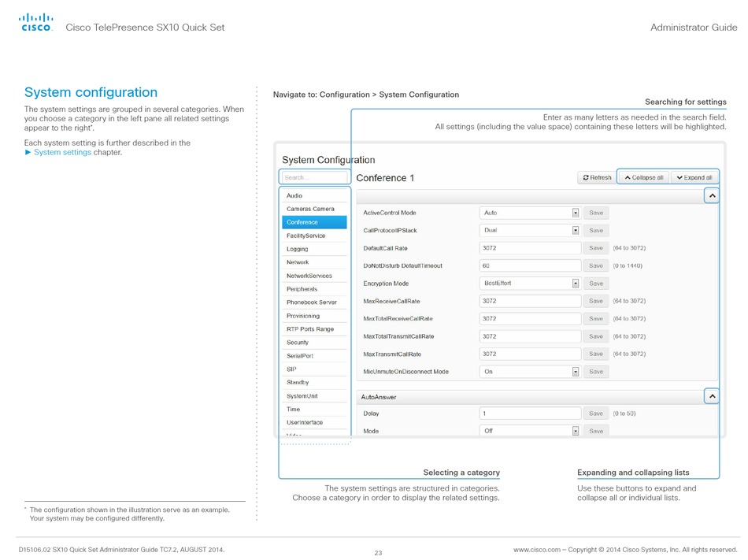Click the "Conference 1" heading
Image resolution: width=748 pixels, height=560 pixels.
385,178
